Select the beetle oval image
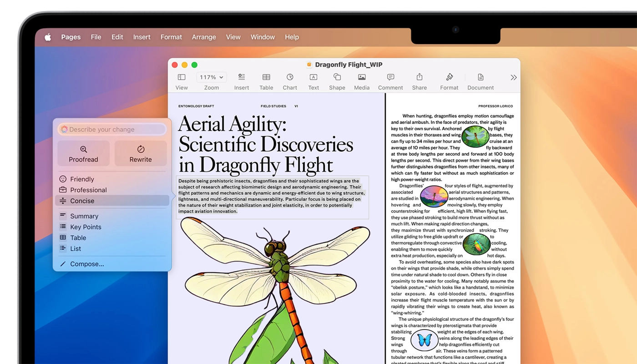Image resolution: width=637 pixels, height=364 pixels. (x=476, y=244)
